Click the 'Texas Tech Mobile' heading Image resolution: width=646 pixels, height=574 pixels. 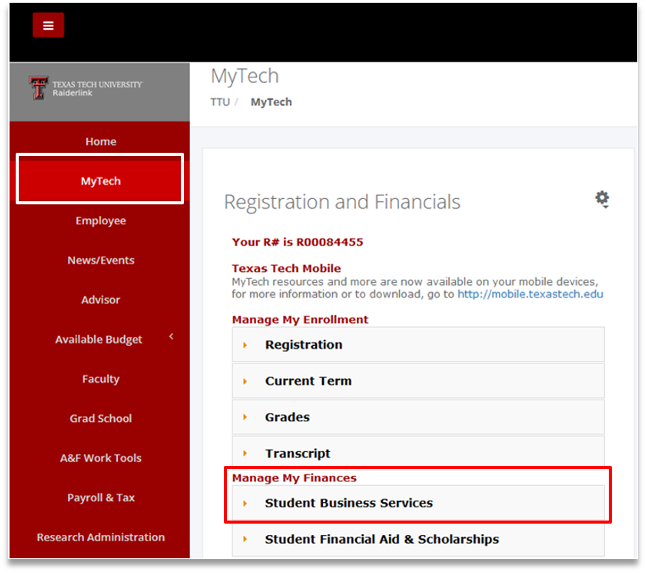(x=286, y=268)
